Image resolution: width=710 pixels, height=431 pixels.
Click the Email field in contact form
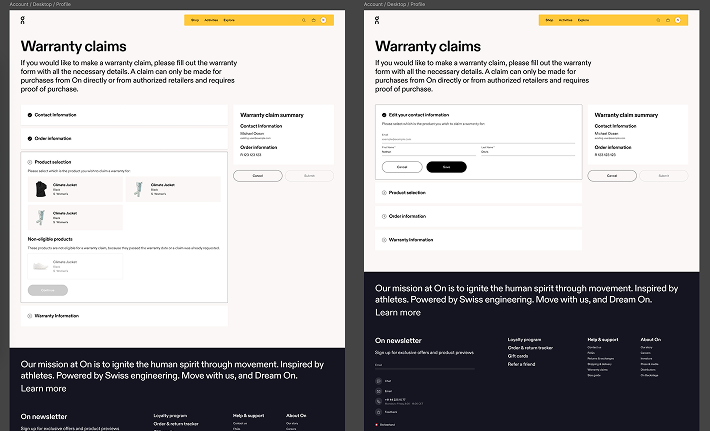click(479, 138)
